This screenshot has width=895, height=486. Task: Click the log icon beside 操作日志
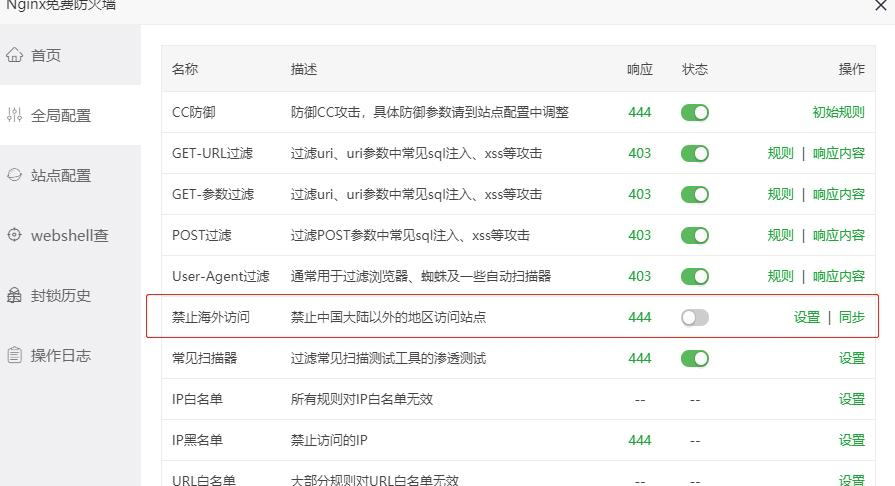[x=14, y=355]
